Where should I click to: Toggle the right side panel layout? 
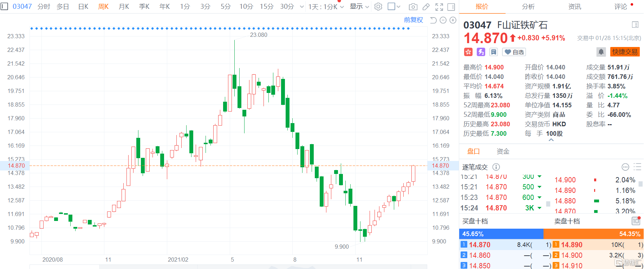pos(451,7)
